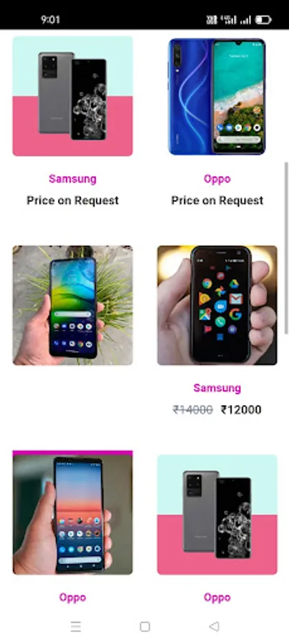Tap the battery icon in status bar
Screen dimensions: 289x644
click(x=263, y=20)
